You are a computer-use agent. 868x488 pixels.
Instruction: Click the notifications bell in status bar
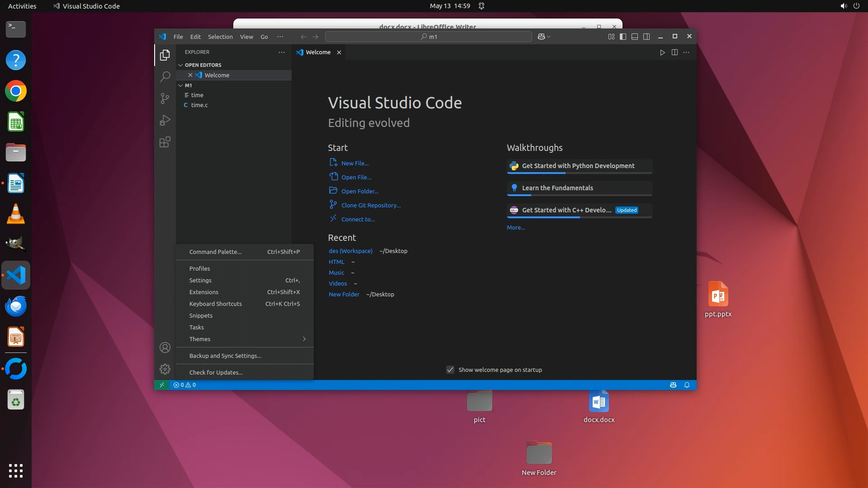687,385
